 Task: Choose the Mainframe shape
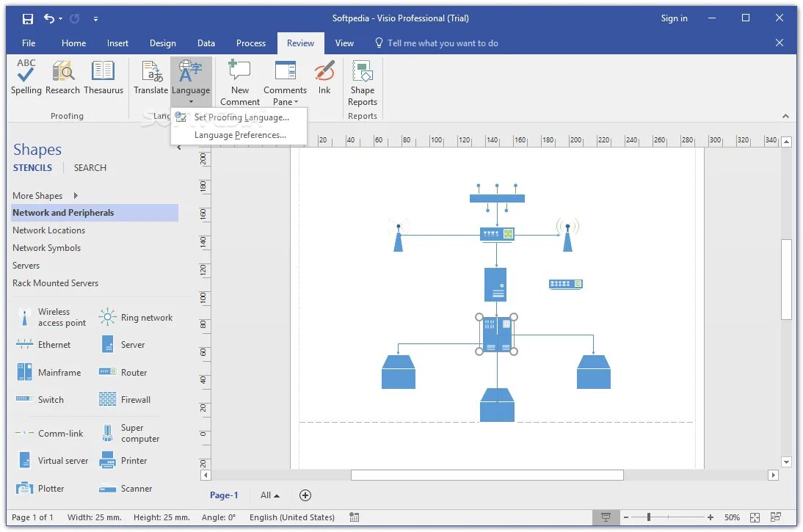(x=48, y=372)
